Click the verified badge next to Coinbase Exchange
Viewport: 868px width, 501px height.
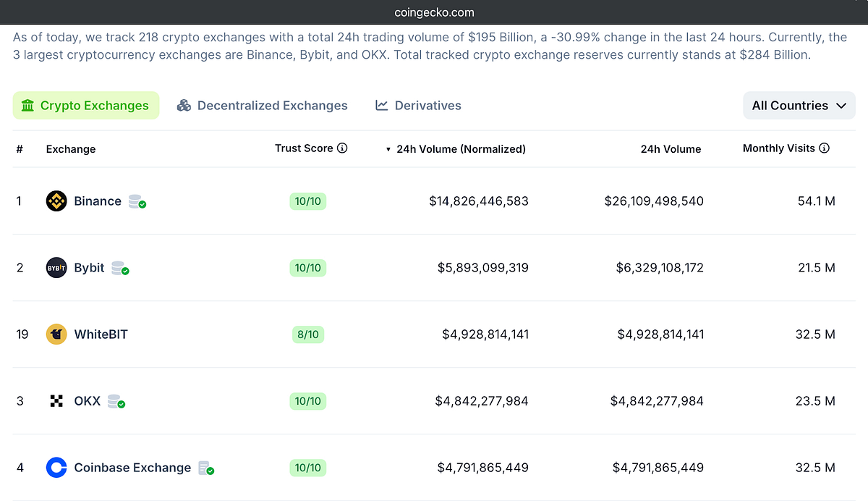tap(208, 468)
